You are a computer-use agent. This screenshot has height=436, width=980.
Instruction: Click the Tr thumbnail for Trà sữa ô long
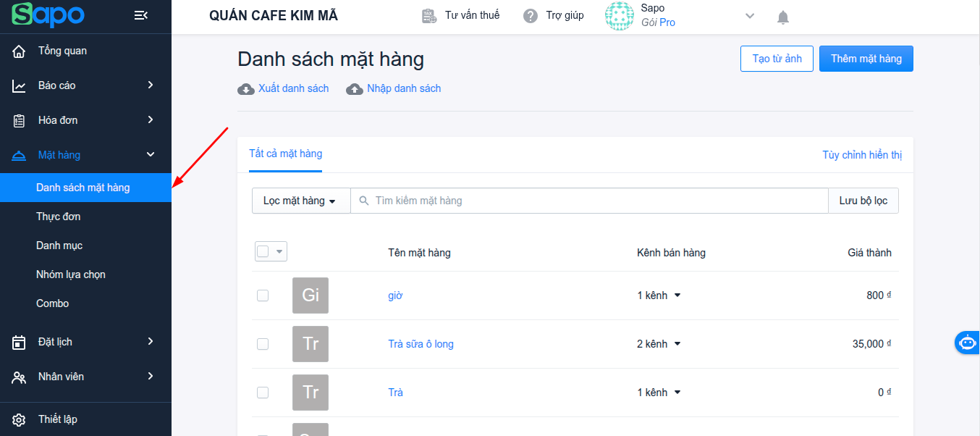(311, 344)
